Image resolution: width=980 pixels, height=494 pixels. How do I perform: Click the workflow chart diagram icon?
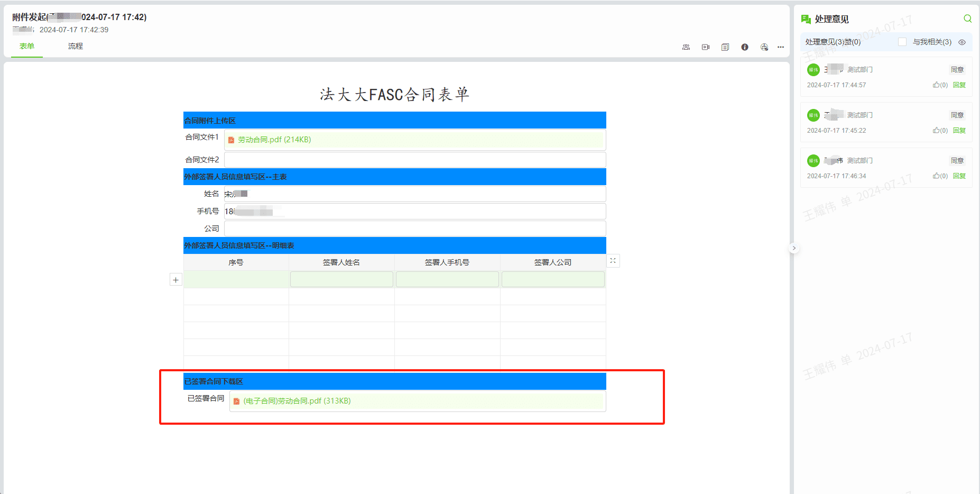point(764,47)
